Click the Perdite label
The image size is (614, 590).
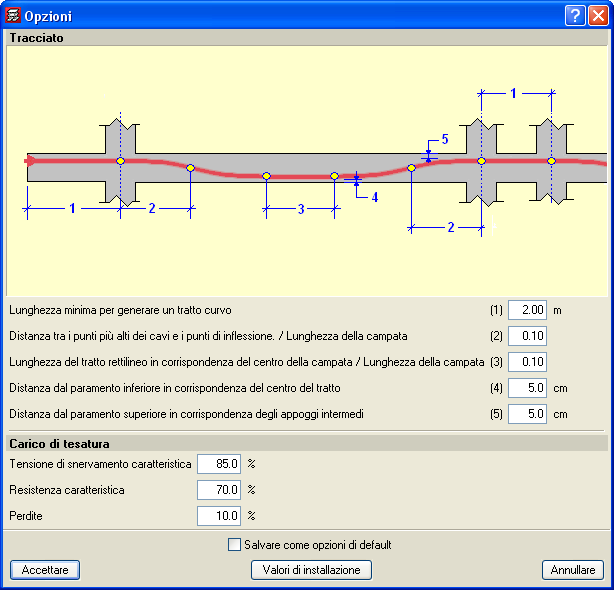pos(26,516)
